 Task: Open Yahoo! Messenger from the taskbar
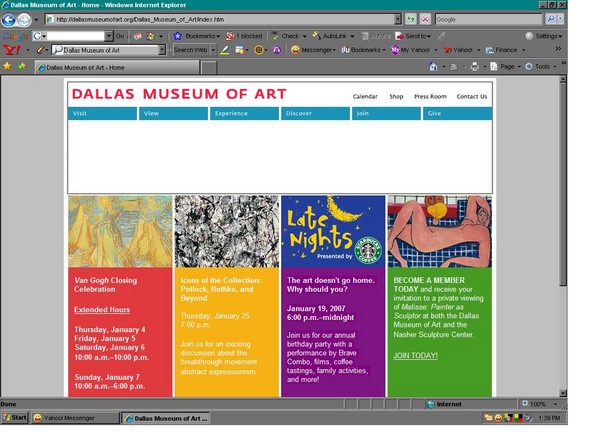(75, 418)
